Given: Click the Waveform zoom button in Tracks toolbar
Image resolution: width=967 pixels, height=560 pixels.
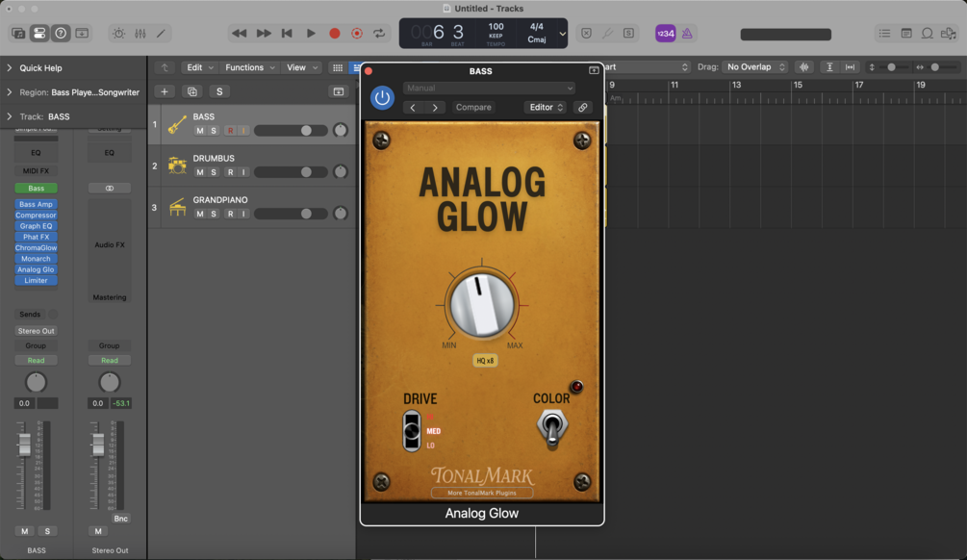Looking at the screenshot, I should (x=804, y=67).
